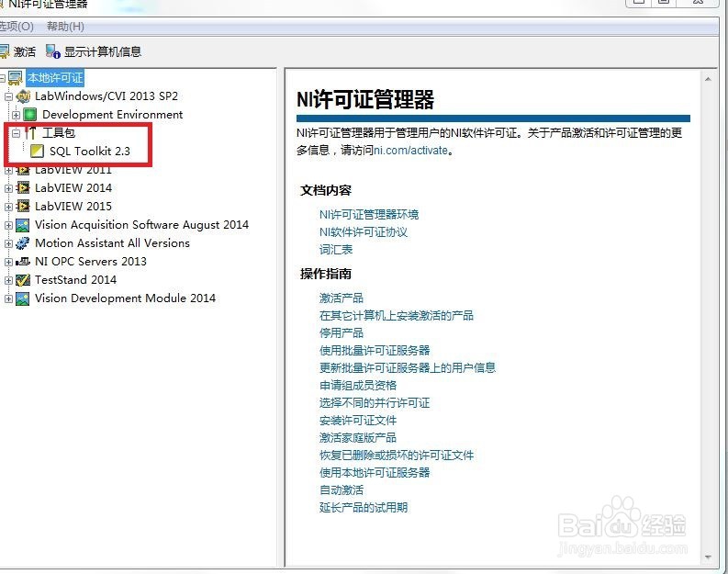728x574 pixels.
Task: Select the NI OPC Servers 2013 label
Action: coord(91,262)
